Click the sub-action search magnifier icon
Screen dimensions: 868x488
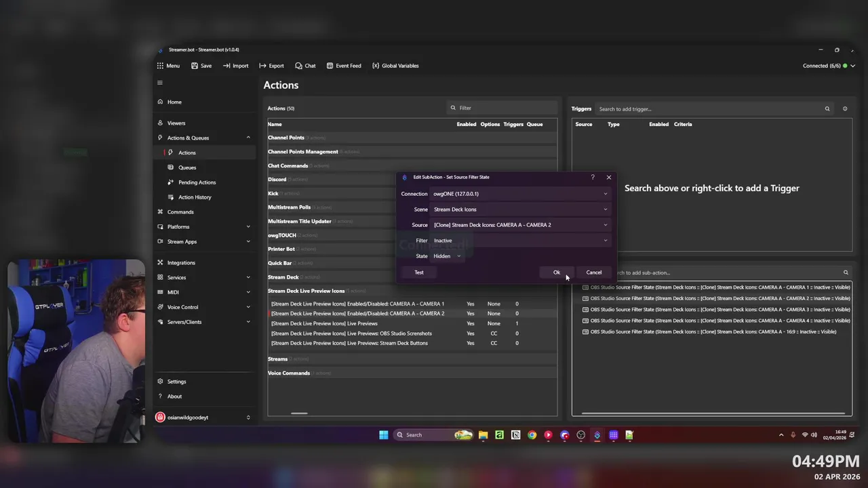[x=846, y=272]
